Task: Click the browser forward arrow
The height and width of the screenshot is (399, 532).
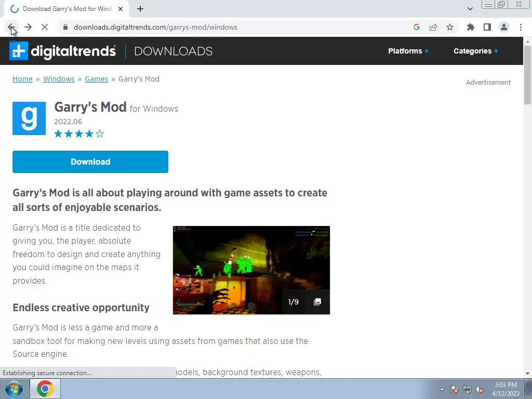Action: [x=28, y=27]
